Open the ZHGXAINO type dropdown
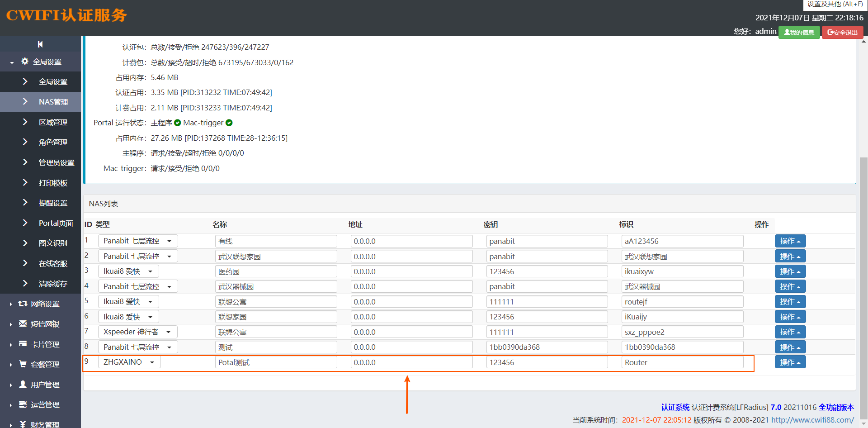The image size is (868, 428). click(129, 362)
